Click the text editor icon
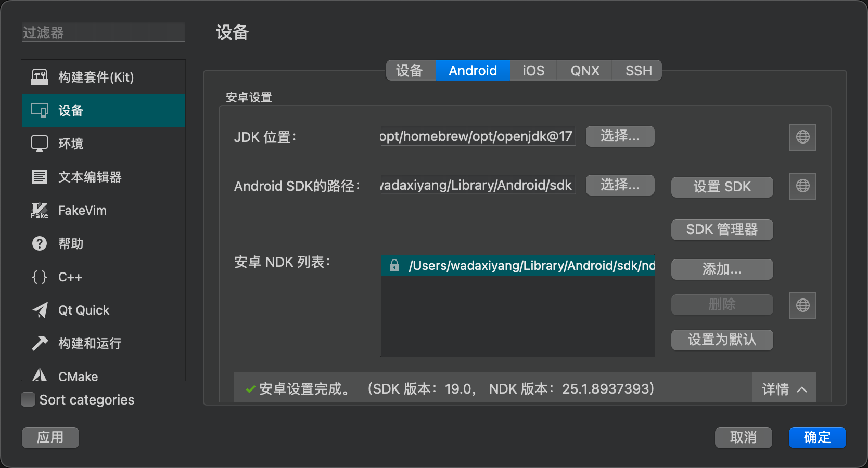This screenshot has width=868, height=468. 40,177
